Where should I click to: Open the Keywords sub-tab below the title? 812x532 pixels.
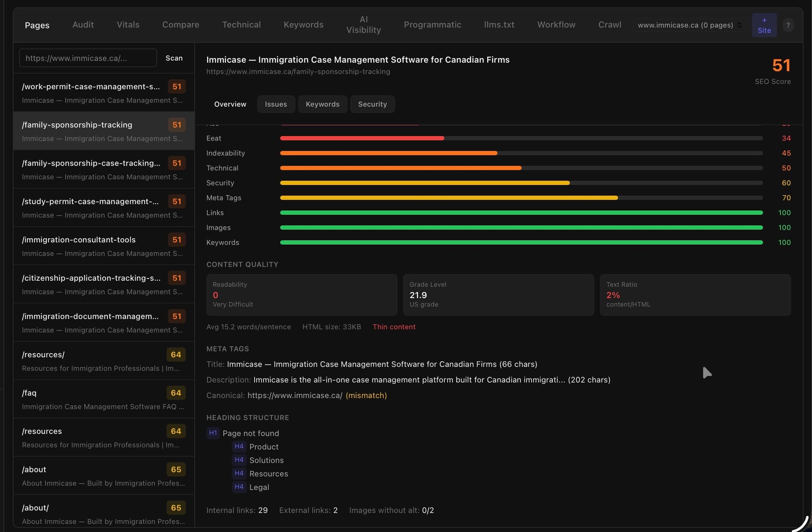click(x=322, y=104)
